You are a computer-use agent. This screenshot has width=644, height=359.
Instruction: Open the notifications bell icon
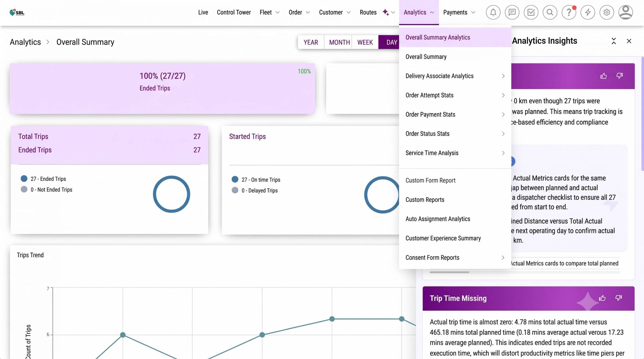pos(493,12)
